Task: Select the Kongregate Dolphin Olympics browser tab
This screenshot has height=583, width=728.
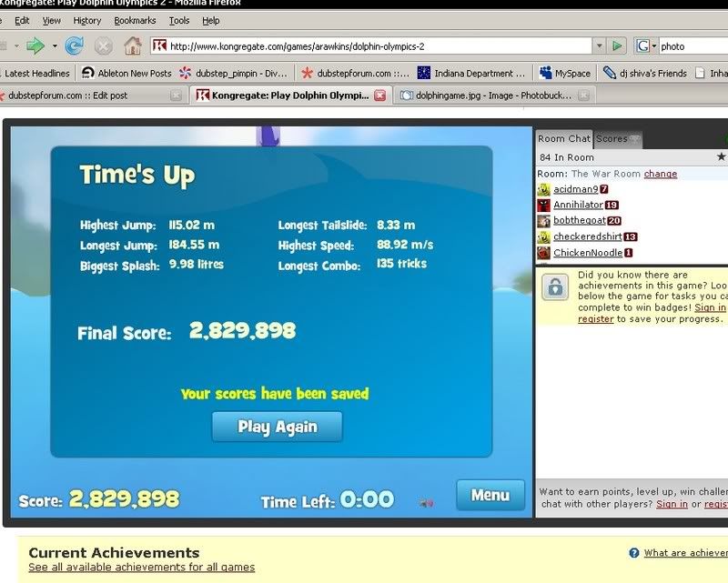Action: 291,95
